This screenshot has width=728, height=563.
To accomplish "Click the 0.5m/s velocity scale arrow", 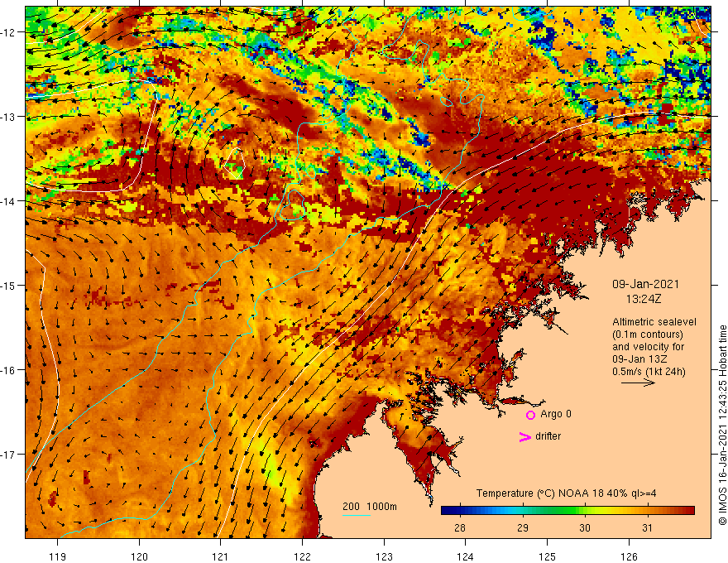I will tap(638, 383).
